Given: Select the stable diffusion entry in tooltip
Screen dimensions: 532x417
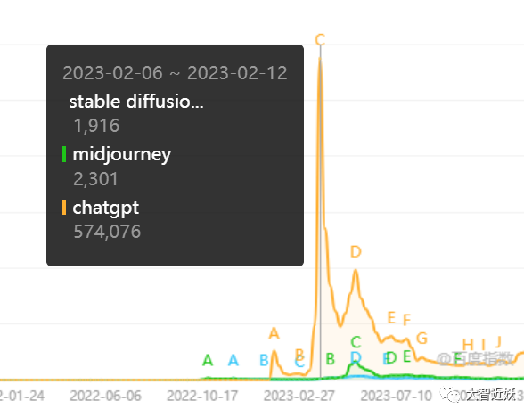Looking at the screenshot, I should pyautogui.click(x=136, y=102).
